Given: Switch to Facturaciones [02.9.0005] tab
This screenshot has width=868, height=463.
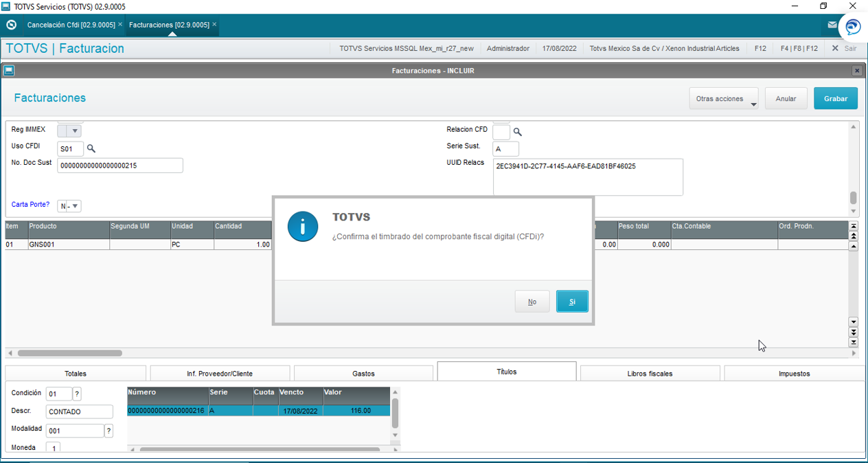Looking at the screenshot, I should 169,25.
